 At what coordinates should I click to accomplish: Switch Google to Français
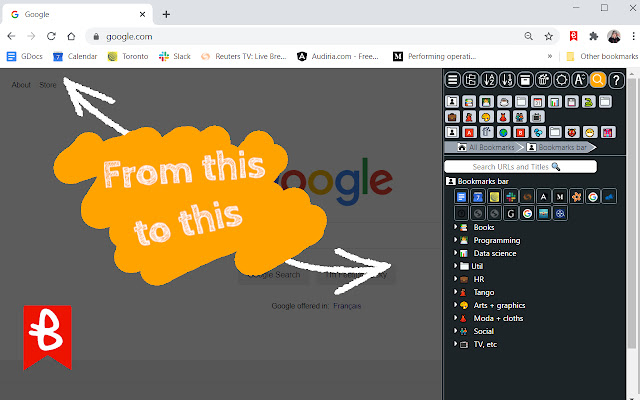[x=347, y=306]
